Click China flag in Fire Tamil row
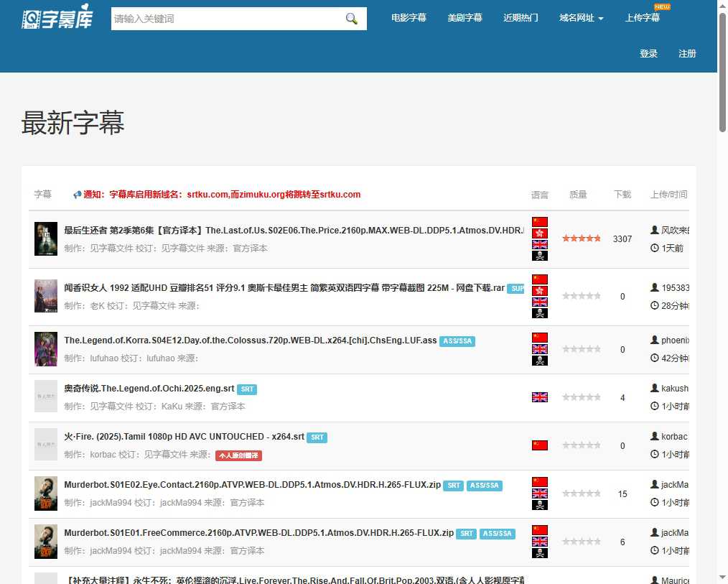This screenshot has width=728, height=584. (x=539, y=445)
